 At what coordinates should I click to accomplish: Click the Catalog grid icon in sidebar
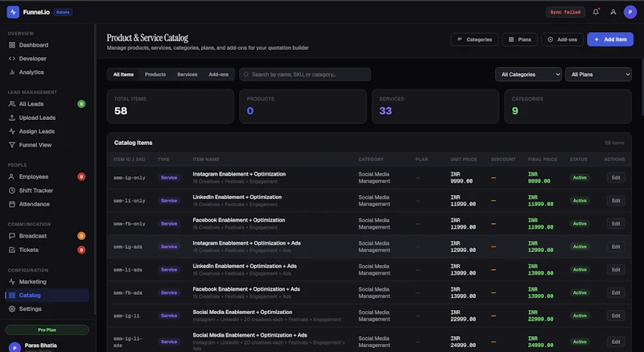[12, 296]
